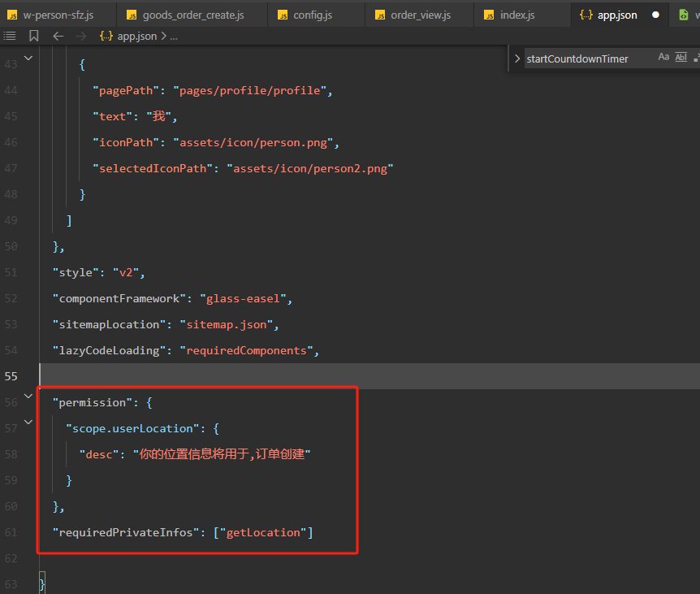Place cursor on empty line 55
Screen dimensions: 700x594
pyautogui.click(x=369, y=376)
